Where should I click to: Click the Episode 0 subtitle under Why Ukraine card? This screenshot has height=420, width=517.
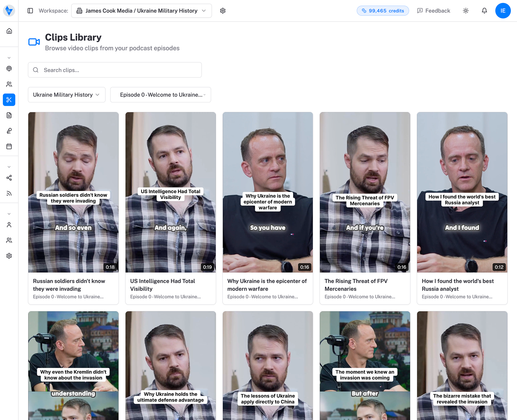click(x=263, y=297)
